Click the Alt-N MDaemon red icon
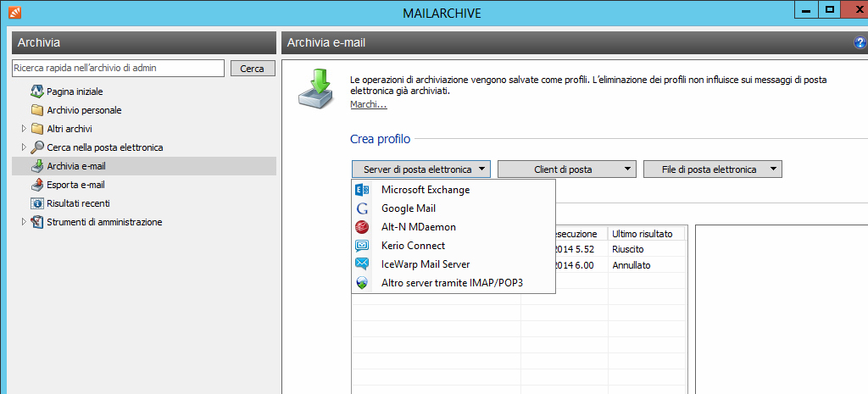 [362, 227]
